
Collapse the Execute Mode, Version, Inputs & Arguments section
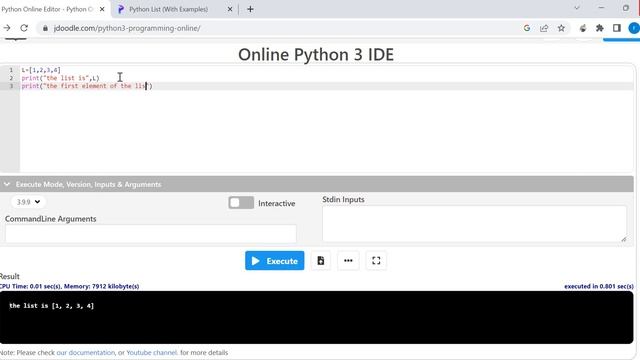[x=7, y=184]
